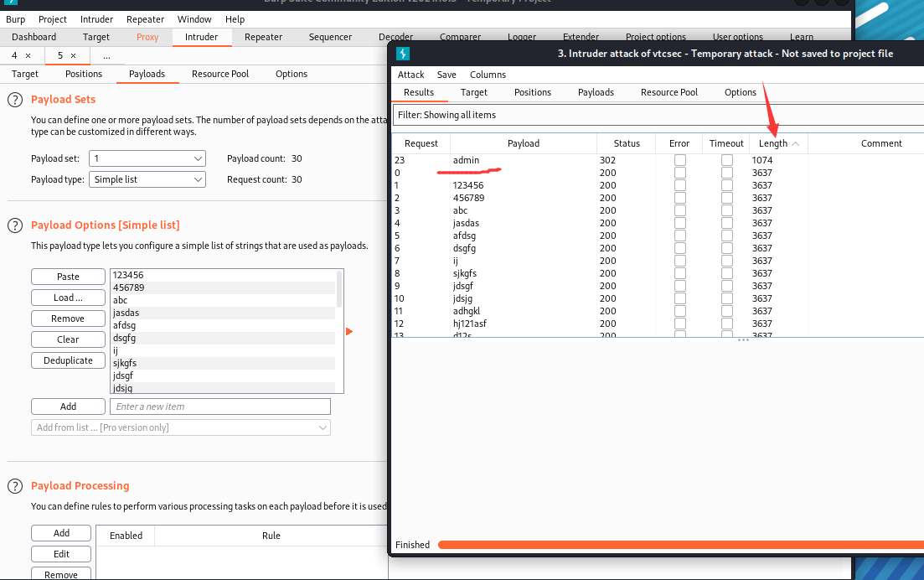Screen dimensions: 924x580
Task: Open the Burp menu
Action: pos(15,19)
